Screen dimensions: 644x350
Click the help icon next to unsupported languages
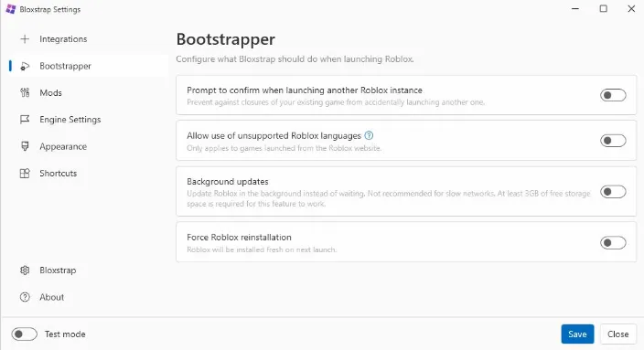click(x=369, y=135)
